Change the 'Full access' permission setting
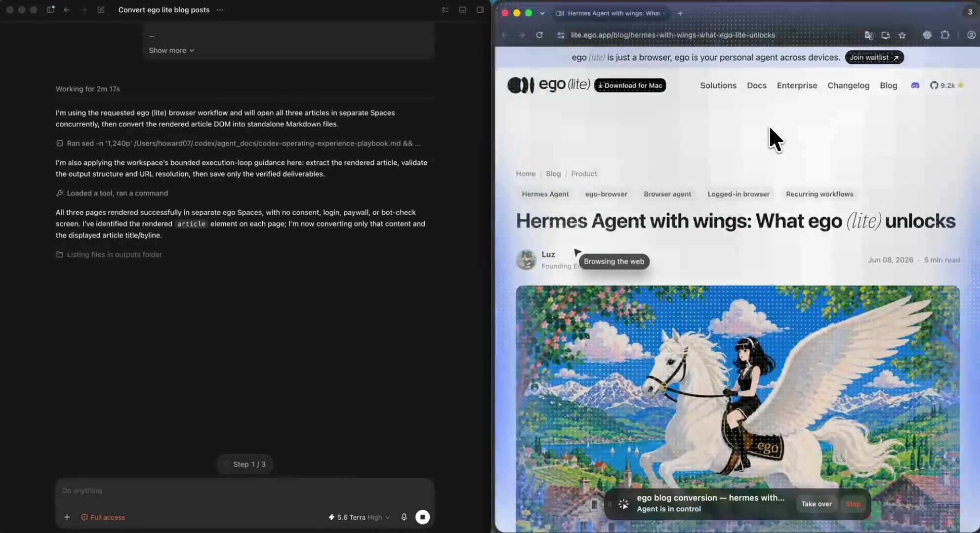 (x=103, y=517)
